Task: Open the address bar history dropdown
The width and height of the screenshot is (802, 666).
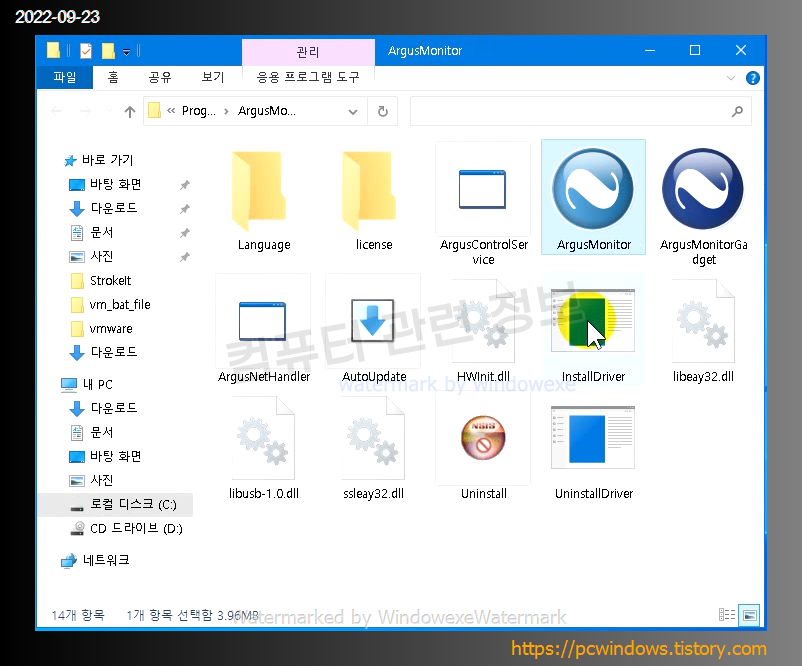Action: coord(352,112)
